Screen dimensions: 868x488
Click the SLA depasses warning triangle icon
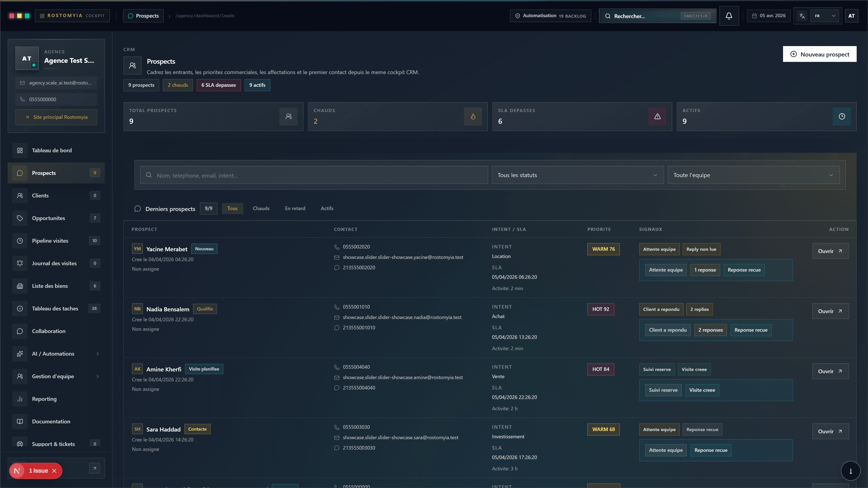[657, 117]
